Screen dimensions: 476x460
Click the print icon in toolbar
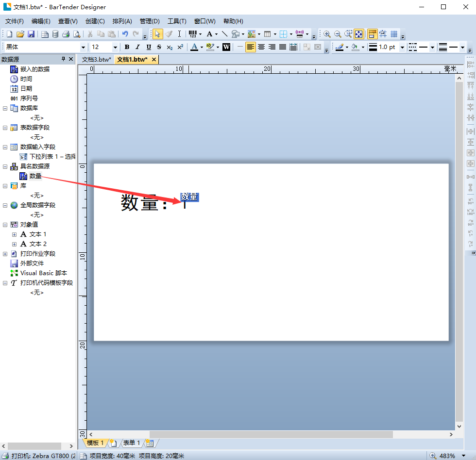pos(66,34)
